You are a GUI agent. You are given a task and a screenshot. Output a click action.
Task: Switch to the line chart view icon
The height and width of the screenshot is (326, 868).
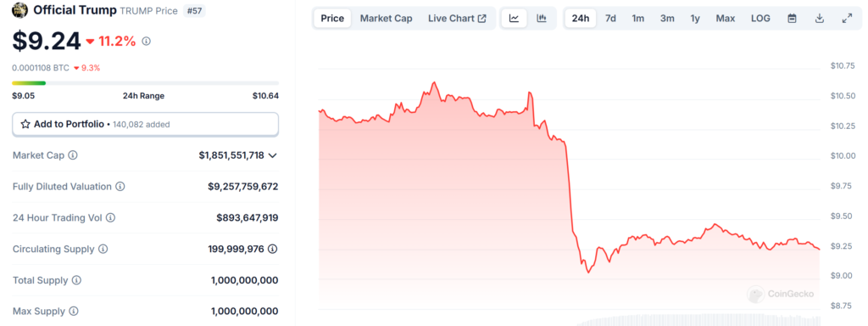click(x=515, y=19)
